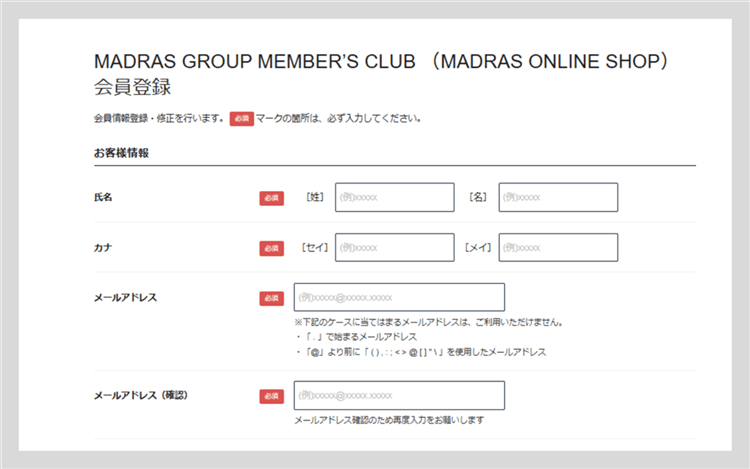
Task: Select the メールアドレス（確認）input field
Action: (399, 395)
